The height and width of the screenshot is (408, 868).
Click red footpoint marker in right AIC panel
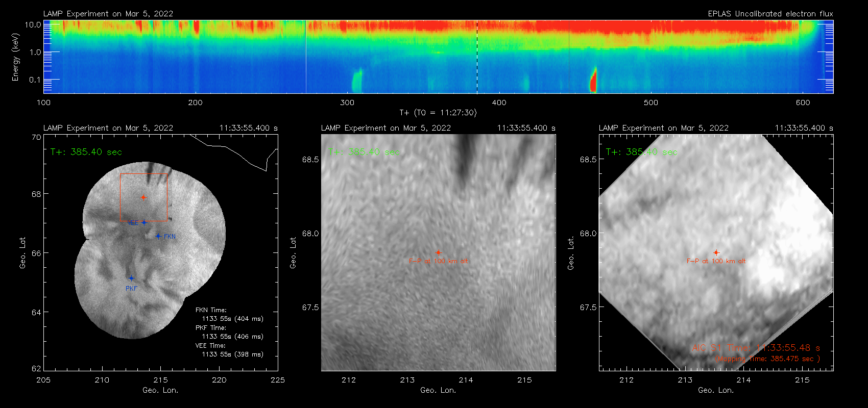(716, 252)
